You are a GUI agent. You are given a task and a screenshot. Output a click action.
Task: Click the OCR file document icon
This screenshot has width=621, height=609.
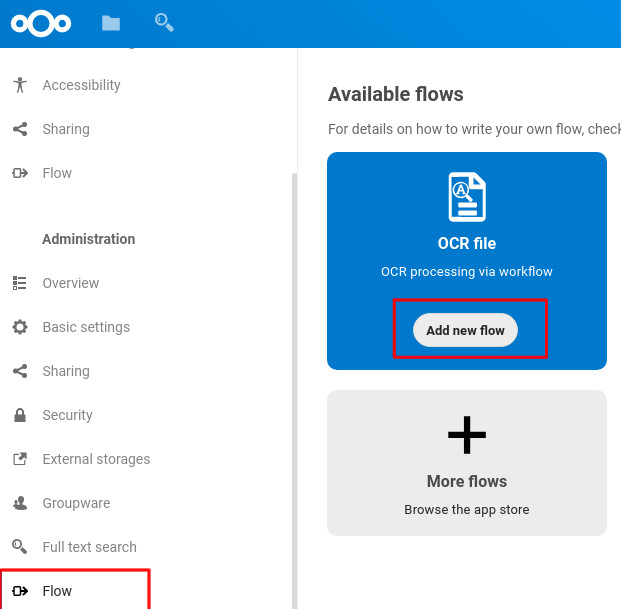click(467, 196)
